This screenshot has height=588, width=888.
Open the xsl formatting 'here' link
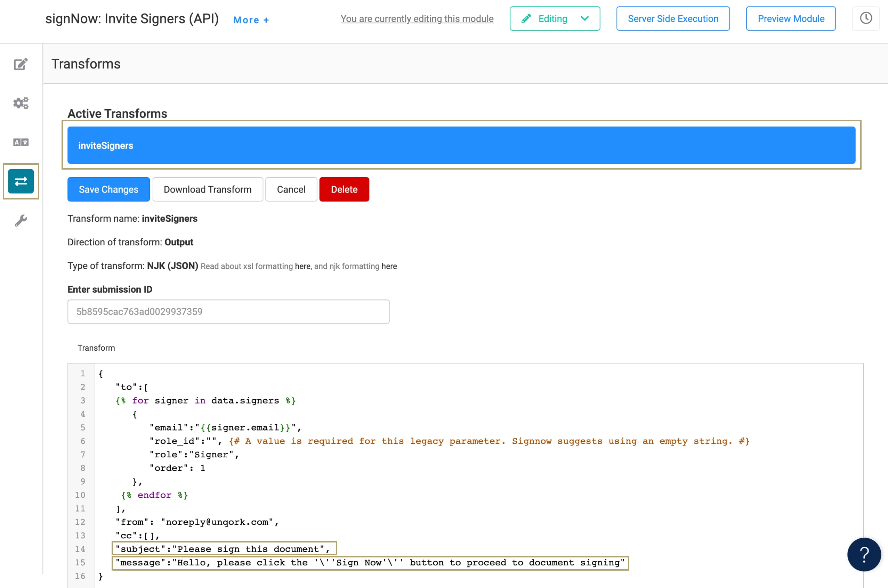pos(302,266)
